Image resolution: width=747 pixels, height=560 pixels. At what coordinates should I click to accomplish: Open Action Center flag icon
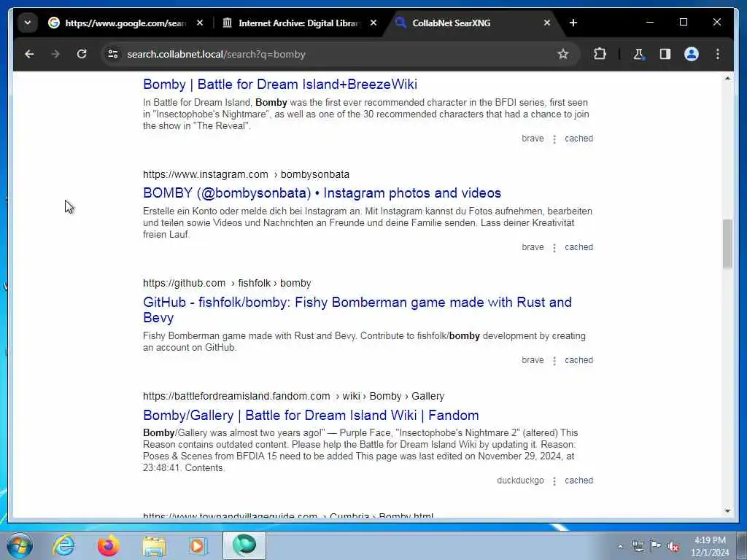pyautogui.click(x=656, y=546)
